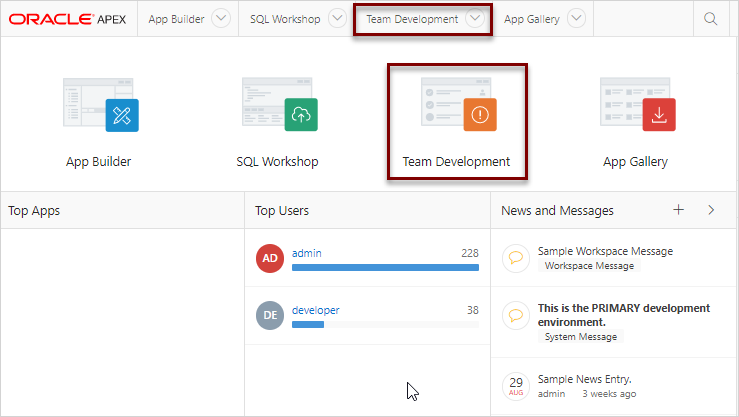Click the developer activity progress bar

[385, 325]
